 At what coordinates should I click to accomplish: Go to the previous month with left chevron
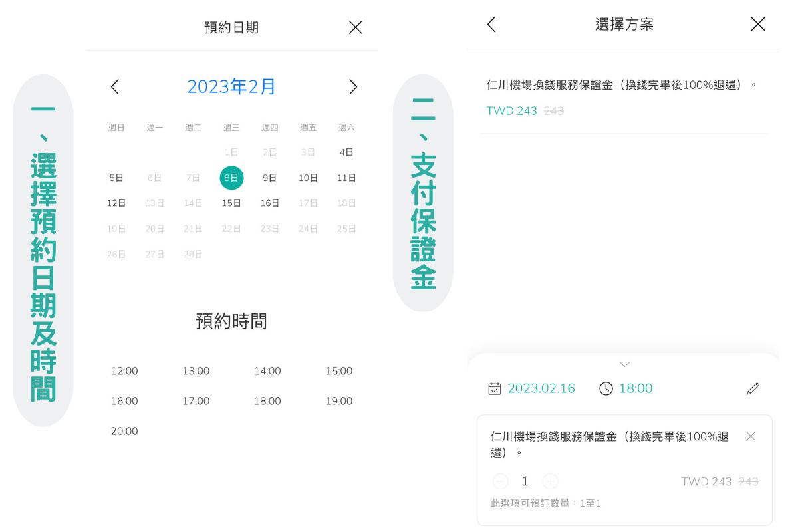[114, 87]
